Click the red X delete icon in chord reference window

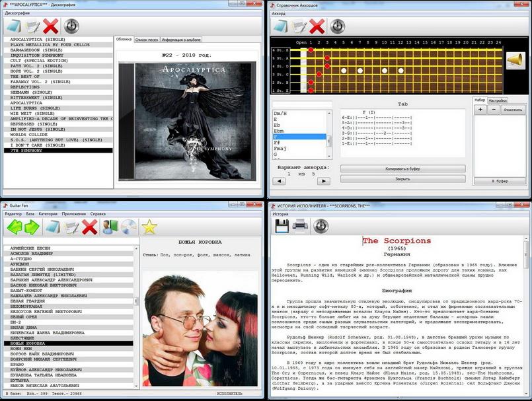[317, 26]
